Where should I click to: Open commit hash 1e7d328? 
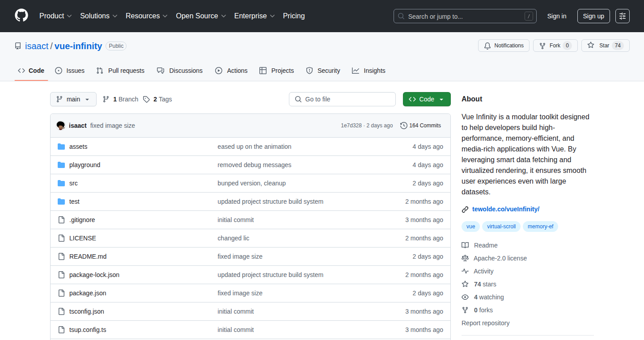tap(351, 126)
